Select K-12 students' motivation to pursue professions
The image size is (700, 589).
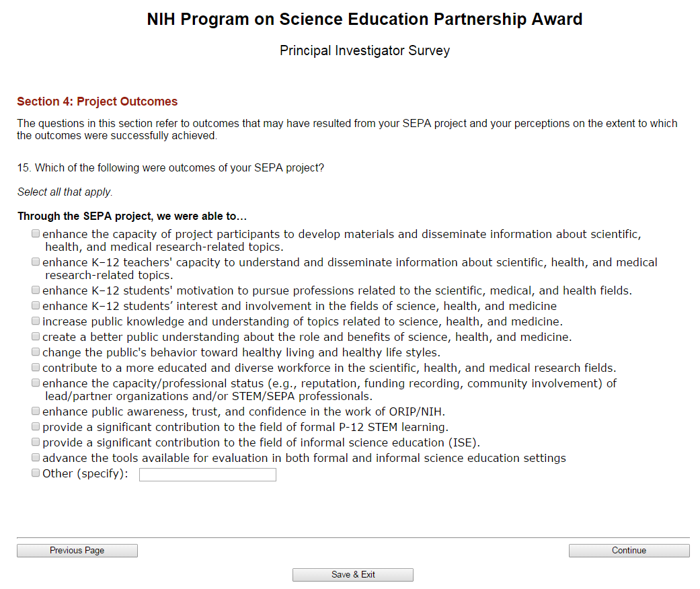(35, 290)
